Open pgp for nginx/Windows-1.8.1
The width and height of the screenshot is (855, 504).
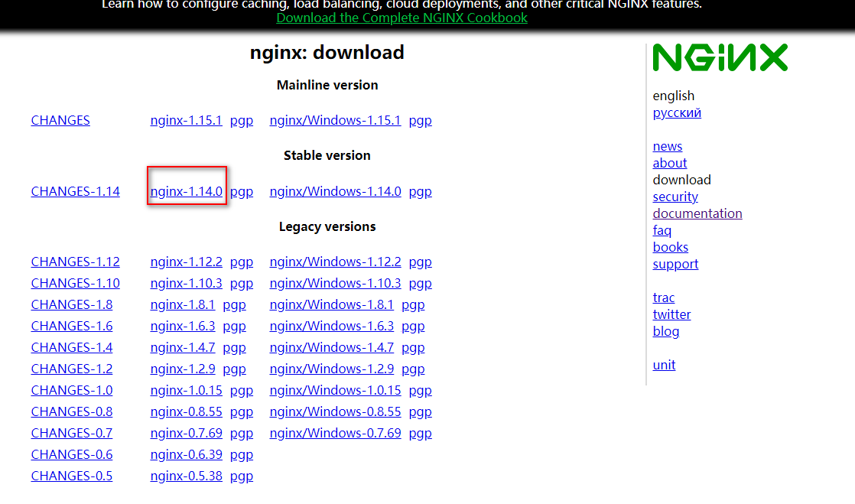click(413, 305)
